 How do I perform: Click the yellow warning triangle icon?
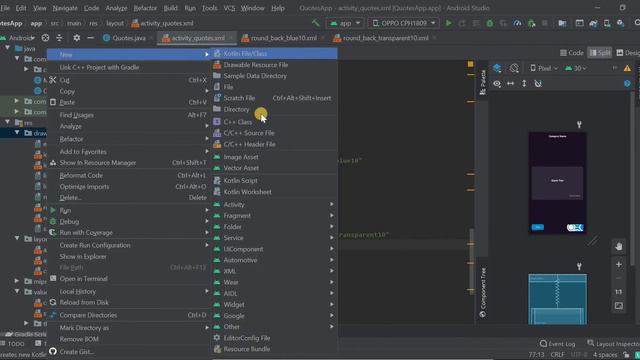tap(627, 68)
